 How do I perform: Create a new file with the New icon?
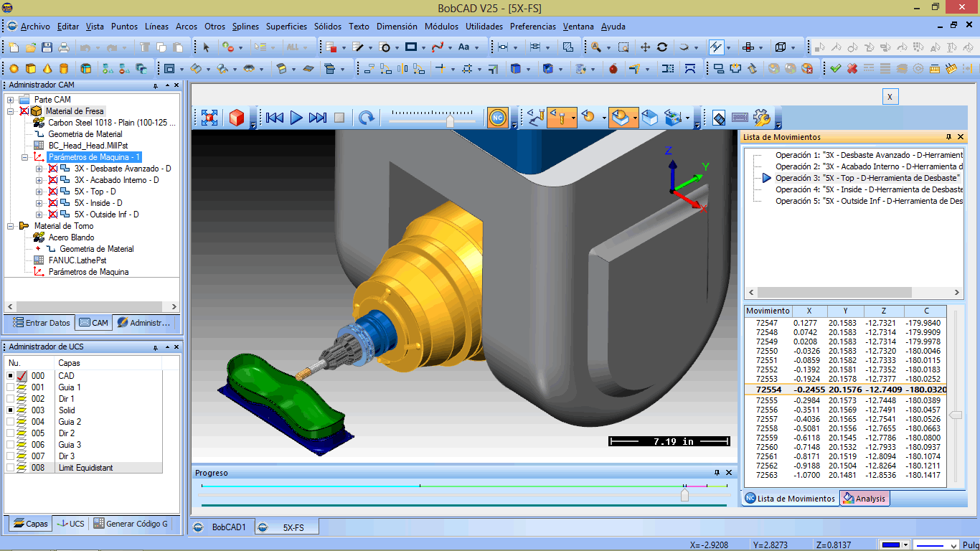(14, 47)
